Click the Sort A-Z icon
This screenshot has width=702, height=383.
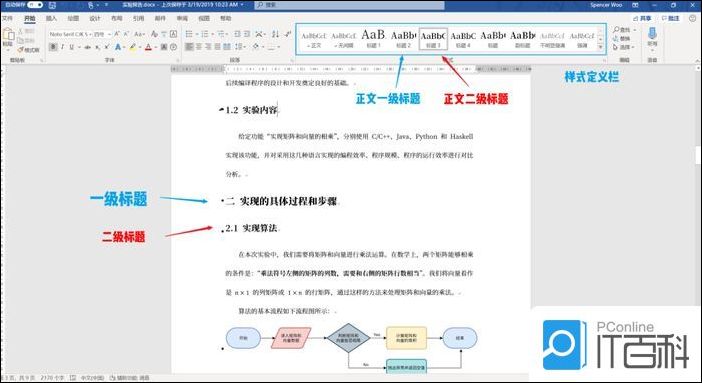coord(275,34)
